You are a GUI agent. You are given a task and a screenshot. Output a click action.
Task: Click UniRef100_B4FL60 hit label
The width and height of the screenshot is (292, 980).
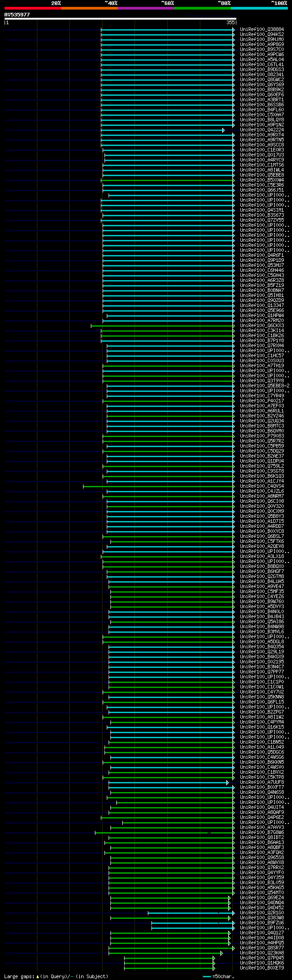click(x=262, y=110)
